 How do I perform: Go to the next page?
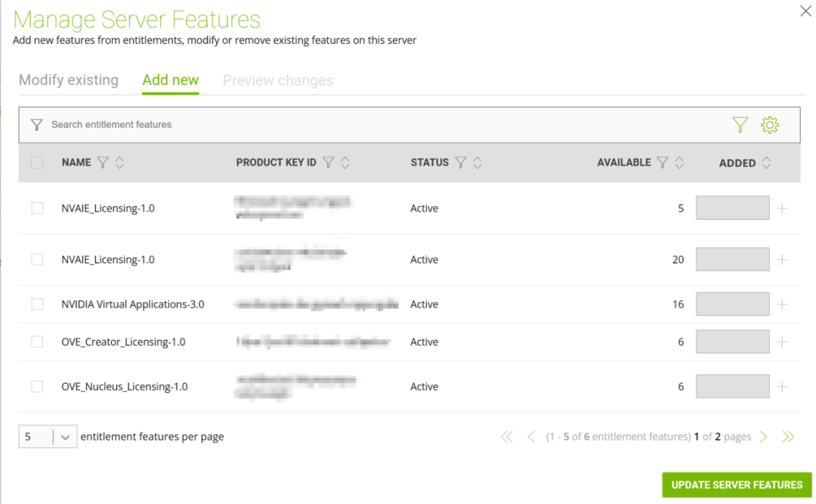(x=763, y=436)
